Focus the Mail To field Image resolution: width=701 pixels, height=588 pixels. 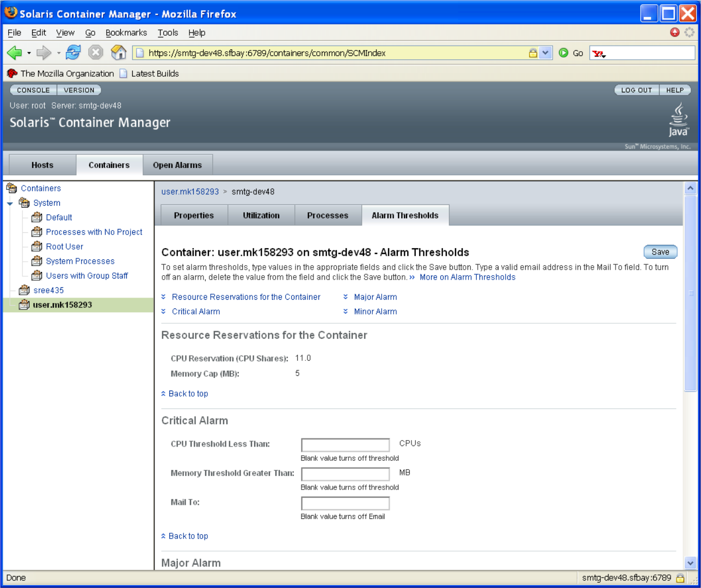346,503
